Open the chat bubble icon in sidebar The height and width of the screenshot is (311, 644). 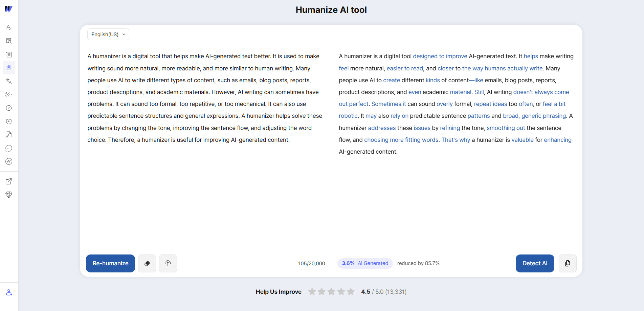point(9,148)
